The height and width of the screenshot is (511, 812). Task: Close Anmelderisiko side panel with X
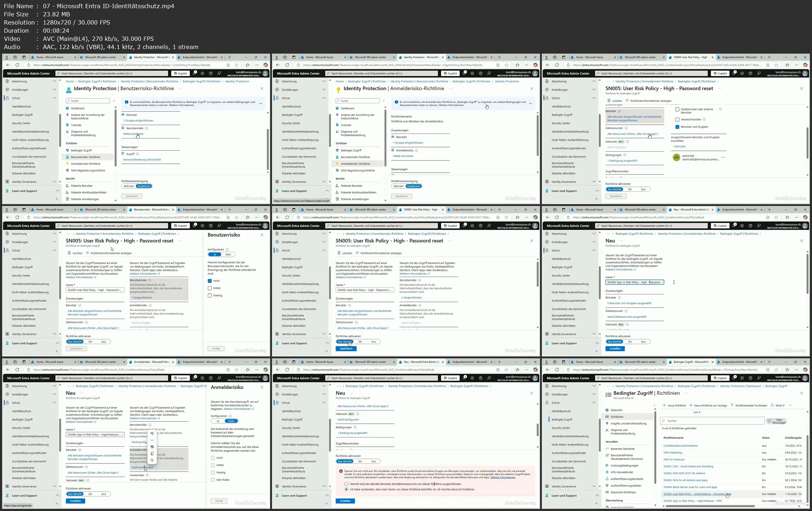(x=262, y=387)
